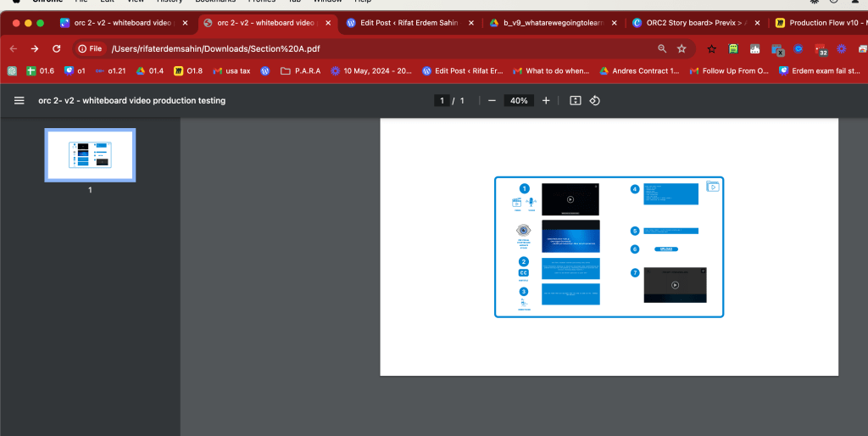The width and height of the screenshot is (868, 436).
Task: Open the usa tax Gmail bookmark
Action: click(232, 71)
